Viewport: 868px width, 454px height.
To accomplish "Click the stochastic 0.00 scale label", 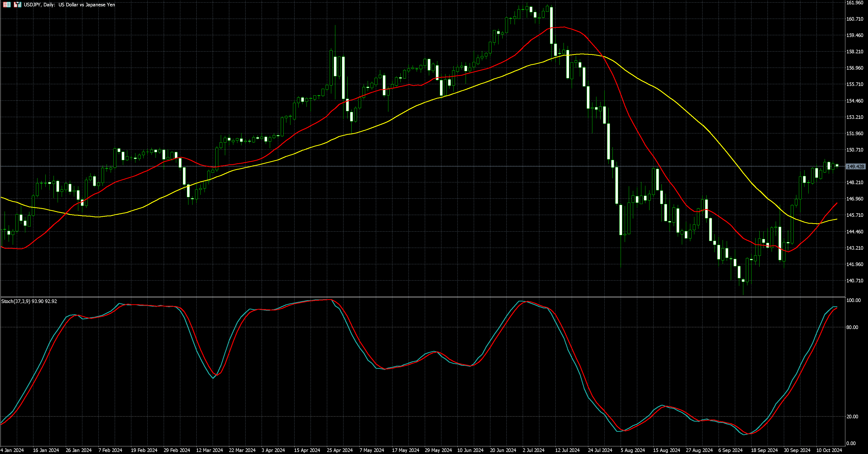I will [x=851, y=443].
